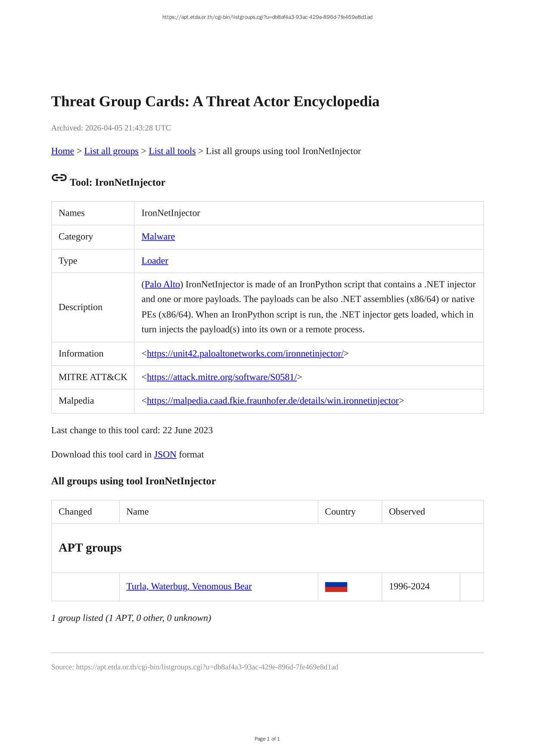Download the tool card via JSON link
The image size is (535, 756).
coord(165,455)
